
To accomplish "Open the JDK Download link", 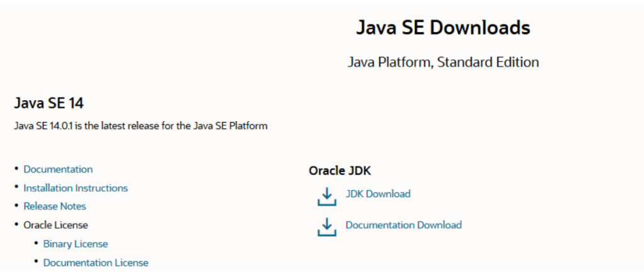I will coord(378,194).
